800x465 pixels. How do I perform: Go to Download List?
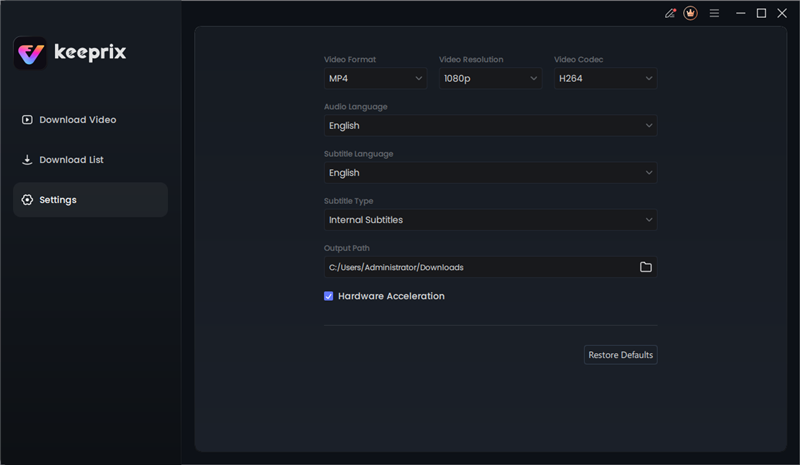90,160
